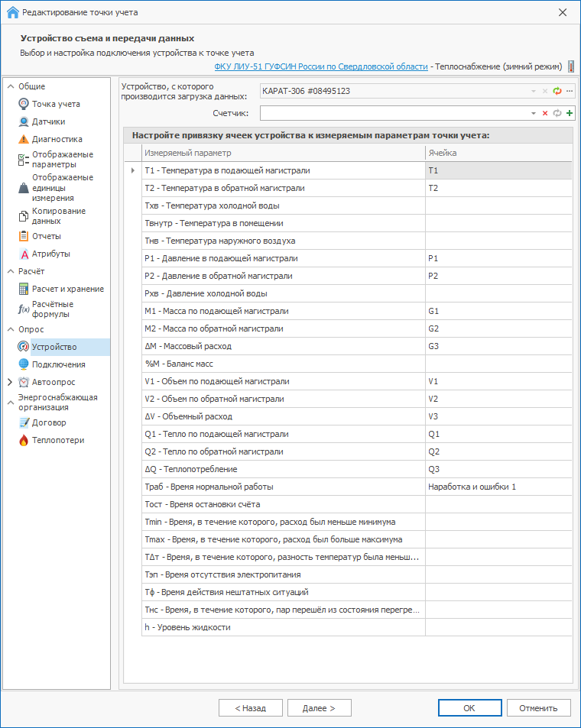
Task: Click the Ячейка column header
Action: [x=498, y=153]
